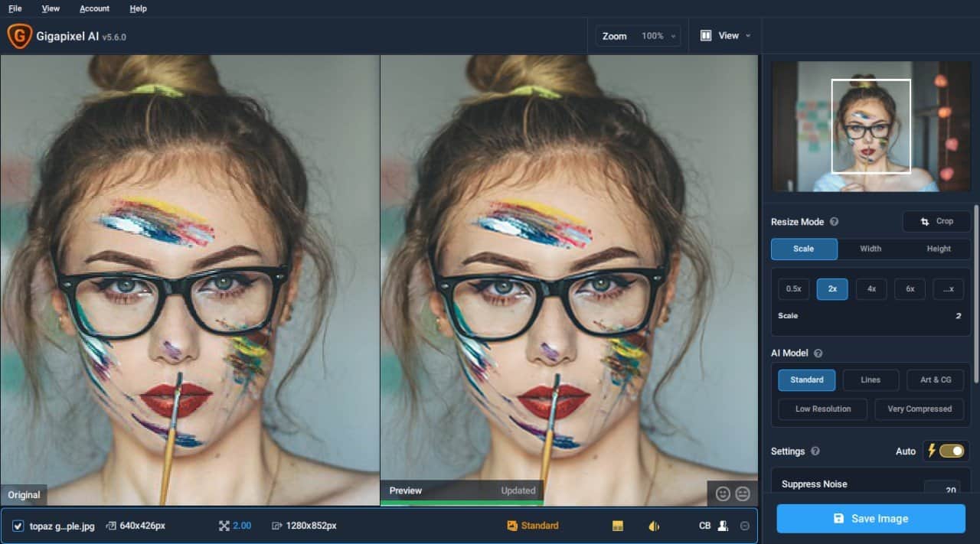Select the custom ...x scale option
Screen dimensions: 980x544
click(949, 288)
